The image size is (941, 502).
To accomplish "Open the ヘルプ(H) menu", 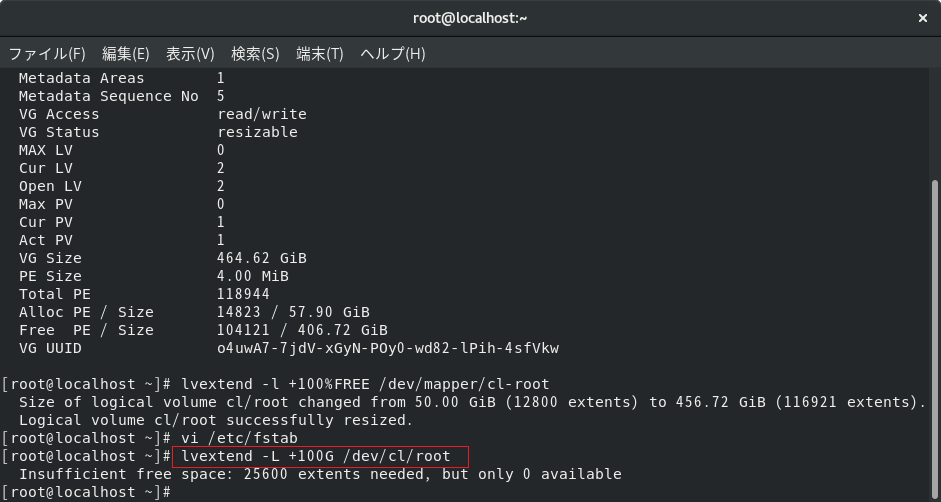I will pyautogui.click(x=392, y=54).
